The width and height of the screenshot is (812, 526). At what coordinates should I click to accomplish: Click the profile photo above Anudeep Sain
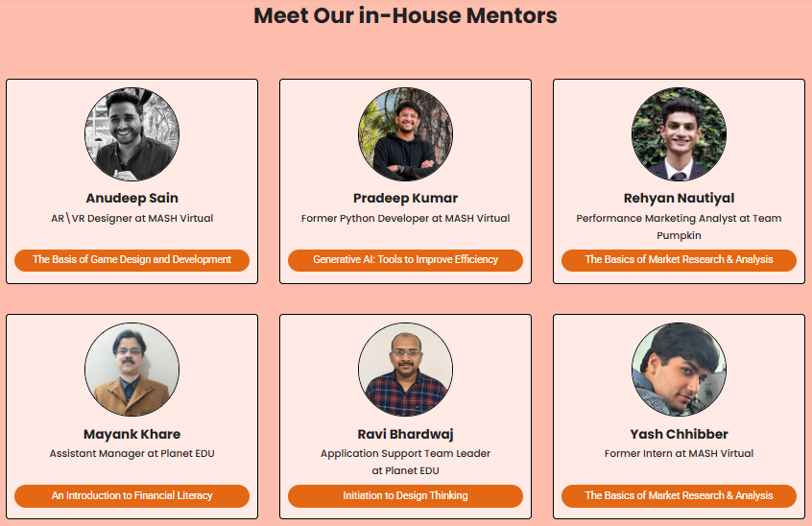point(132,134)
